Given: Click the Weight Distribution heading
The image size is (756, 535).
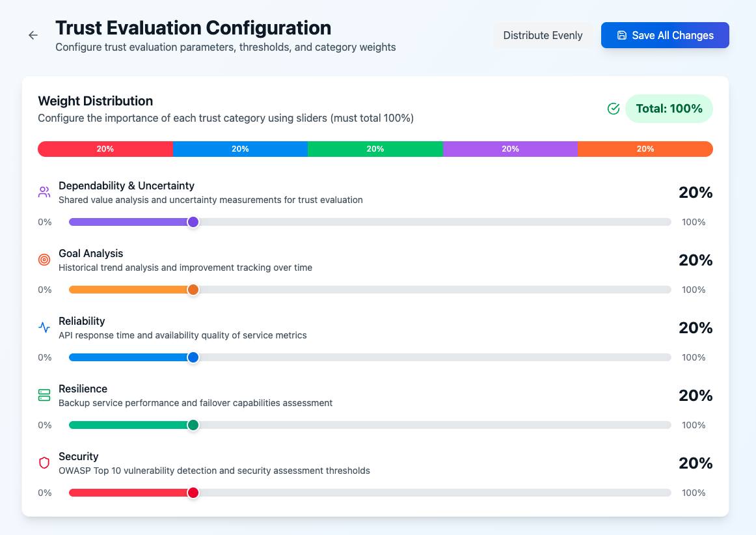Looking at the screenshot, I should 95,101.
